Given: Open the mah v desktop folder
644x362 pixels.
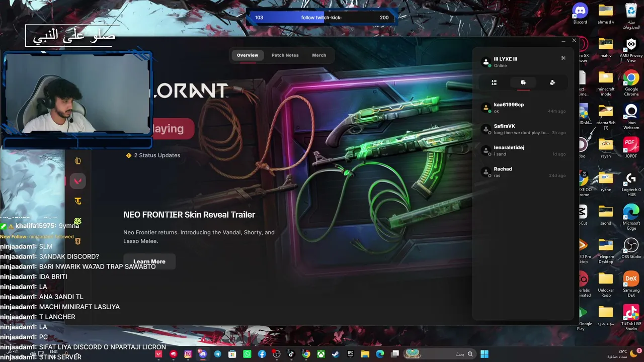Looking at the screenshot, I should (606, 47).
